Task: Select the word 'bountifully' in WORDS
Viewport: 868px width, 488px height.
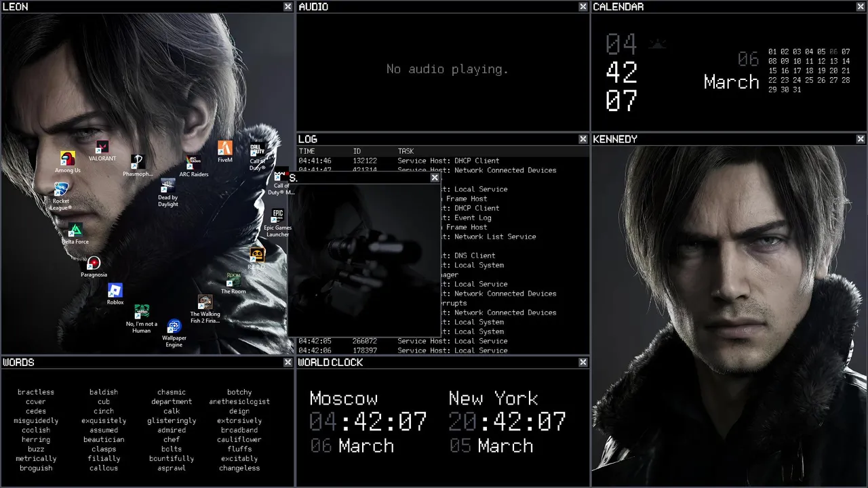Action: pyautogui.click(x=172, y=459)
